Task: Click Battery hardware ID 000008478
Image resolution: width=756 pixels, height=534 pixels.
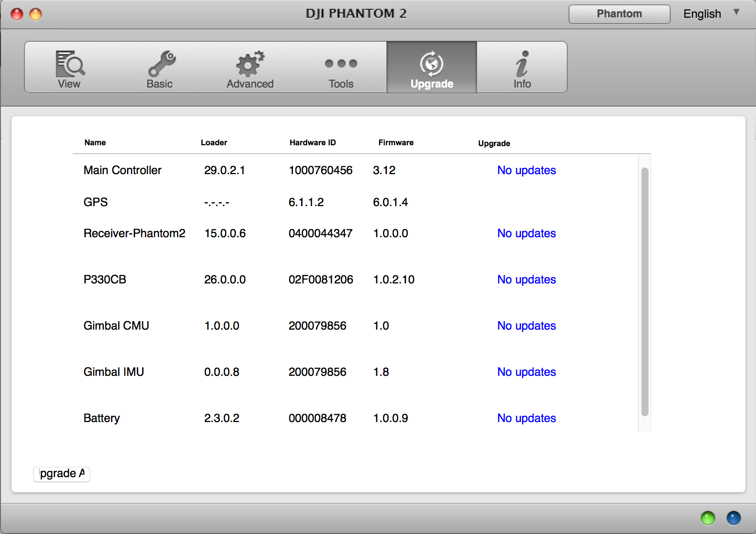Action: click(317, 418)
